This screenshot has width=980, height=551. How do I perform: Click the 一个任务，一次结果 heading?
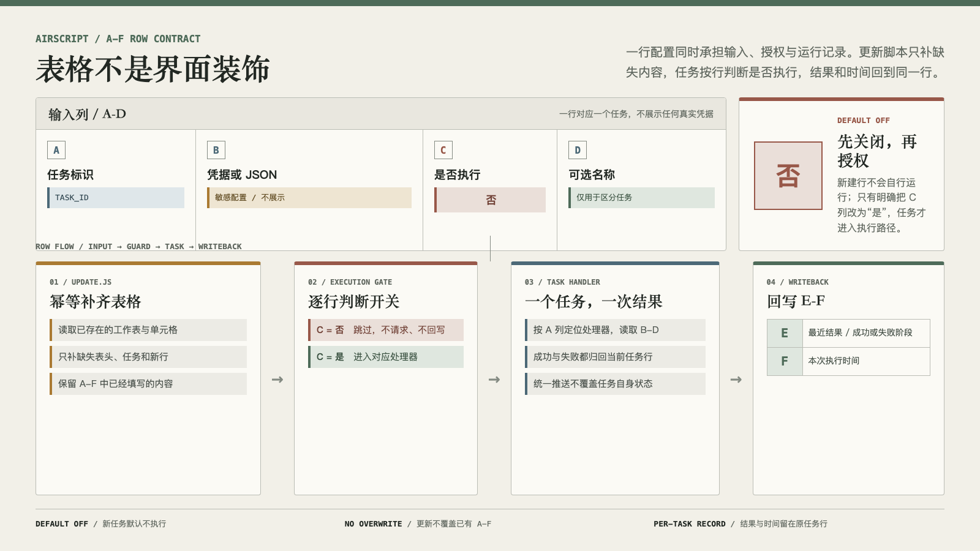click(594, 301)
